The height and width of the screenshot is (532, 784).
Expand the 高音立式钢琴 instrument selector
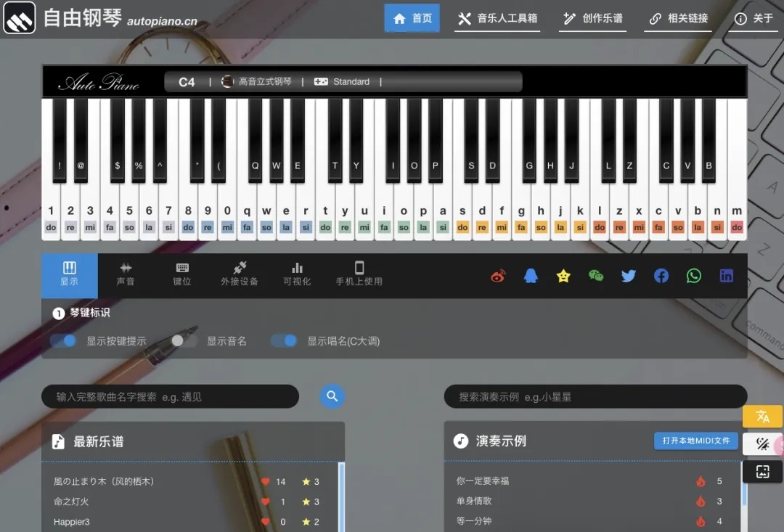point(257,82)
